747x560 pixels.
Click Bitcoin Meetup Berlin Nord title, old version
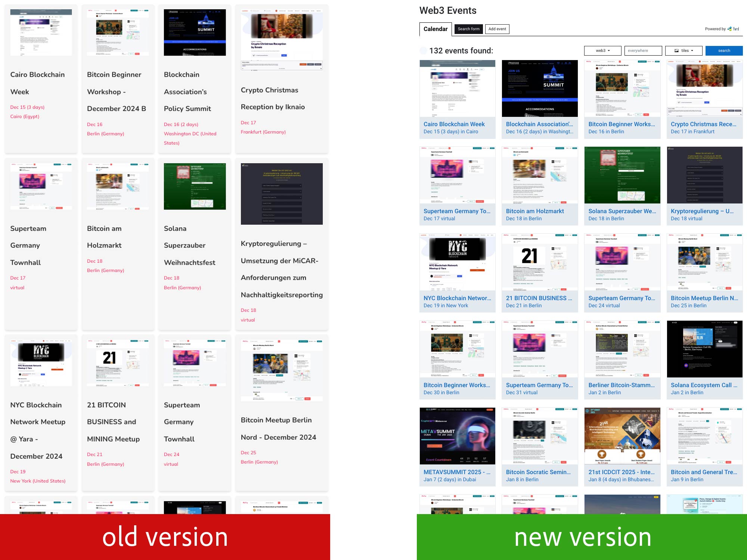tap(279, 429)
